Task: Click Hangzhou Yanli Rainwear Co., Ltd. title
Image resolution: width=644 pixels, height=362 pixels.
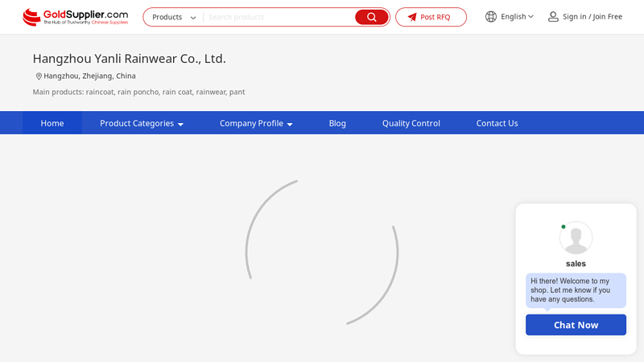Action: (130, 59)
